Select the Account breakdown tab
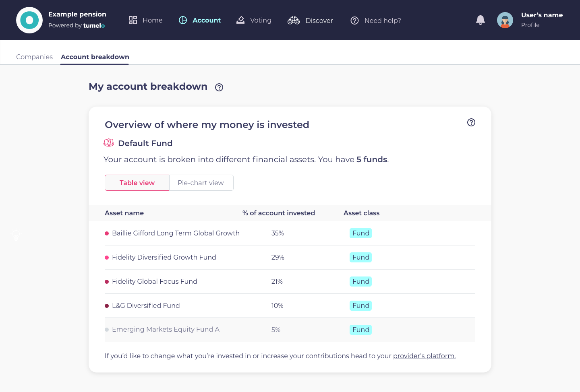580x392 pixels. (95, 57)
